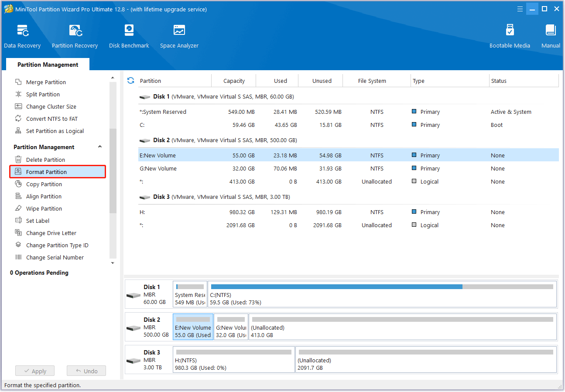Click the sidebar scroll-down arrow
This screenshot has height=392, width=565.
[113, 263]
